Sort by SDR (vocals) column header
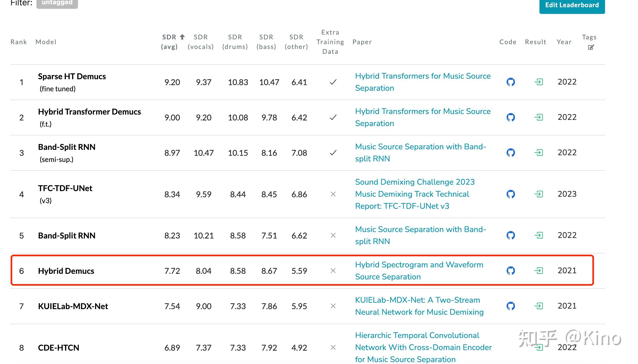This screenshot has width=638, height=364. click(201, 42)
